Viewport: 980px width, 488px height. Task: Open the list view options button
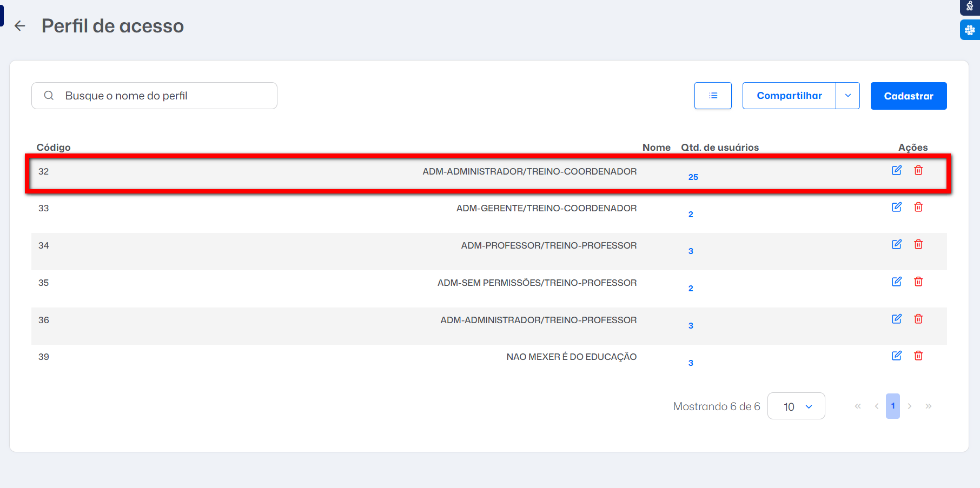[713, 96]
